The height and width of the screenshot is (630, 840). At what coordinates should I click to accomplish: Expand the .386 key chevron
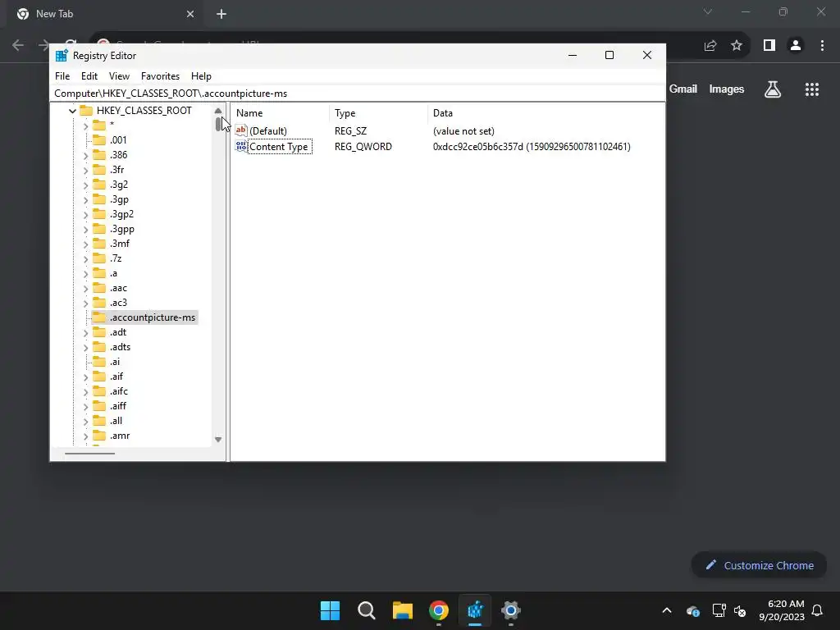85,156
